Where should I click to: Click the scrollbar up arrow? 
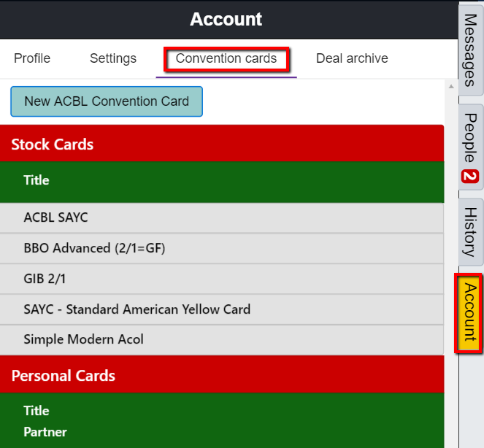(x=450, y=85)
